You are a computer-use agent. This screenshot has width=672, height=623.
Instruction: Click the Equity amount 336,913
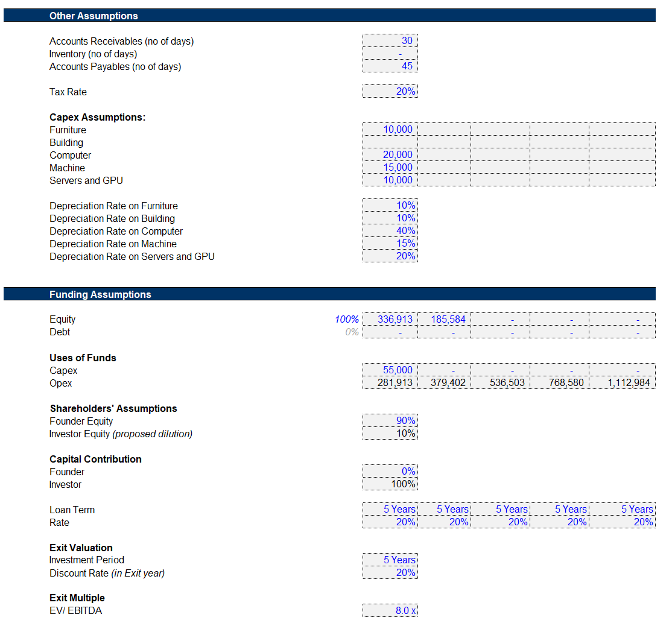390,320
